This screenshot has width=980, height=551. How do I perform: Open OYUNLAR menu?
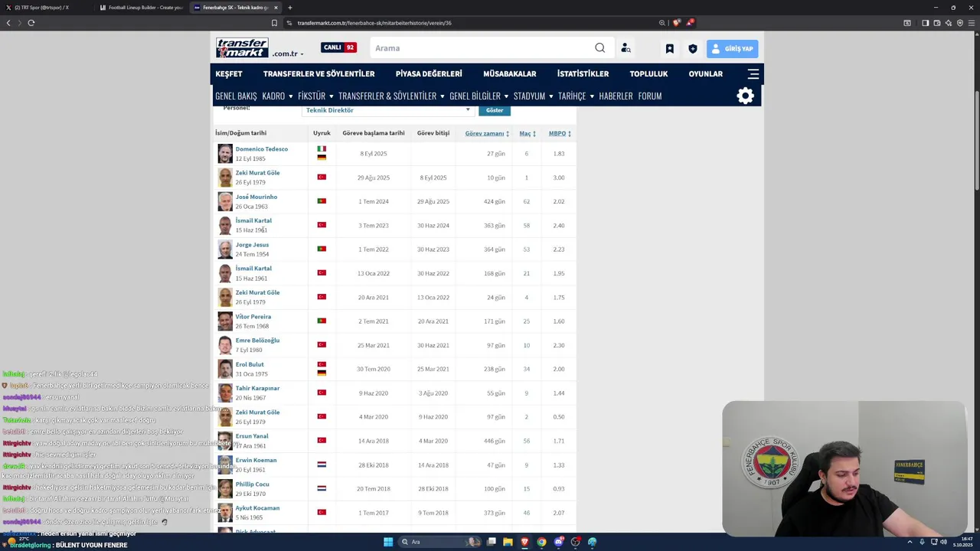[x=705, y=74]
